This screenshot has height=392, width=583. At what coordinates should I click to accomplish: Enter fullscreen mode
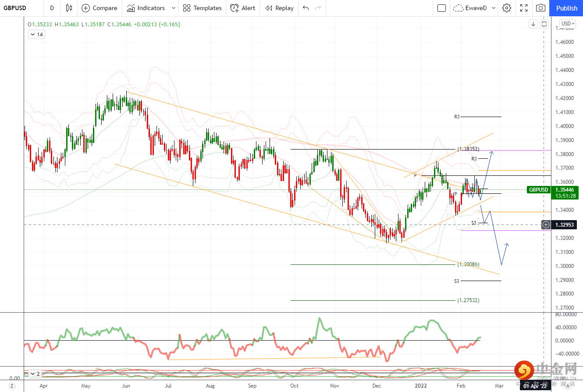coord(524,8)
